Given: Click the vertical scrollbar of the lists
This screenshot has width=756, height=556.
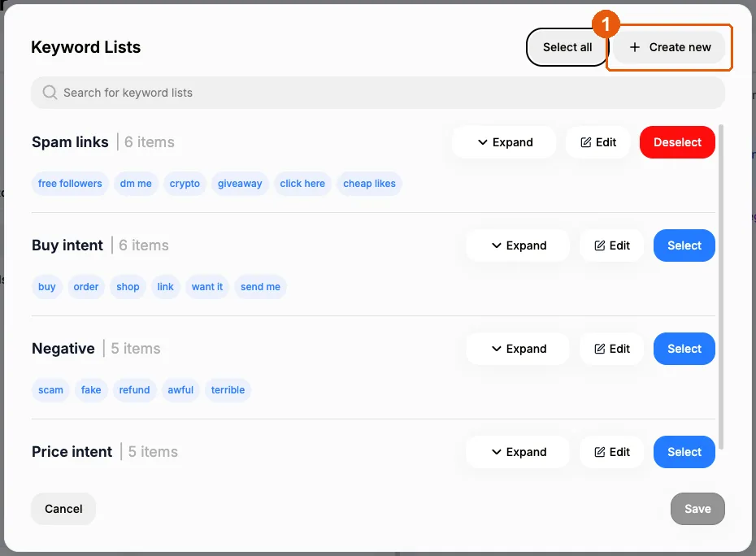Looking at the screenshot, I should 721,287.
